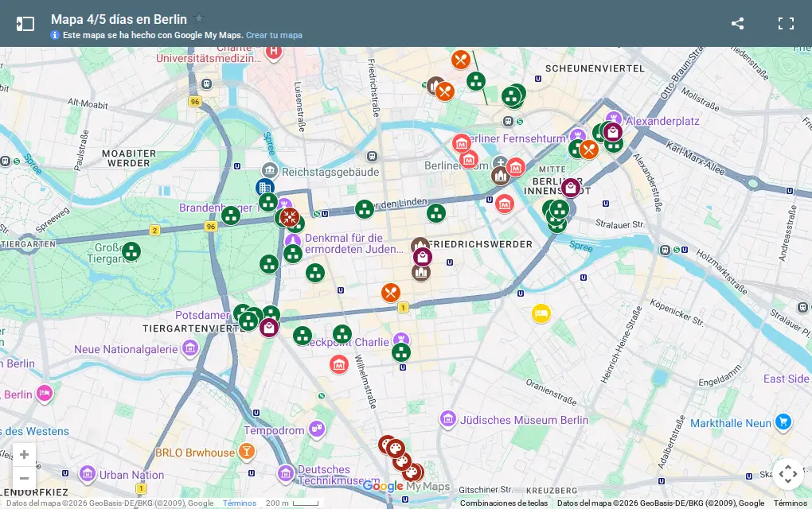The height and width of the screenshot is (509, 812).
Task: Click the 200 m map scale control
Action: 293,503
